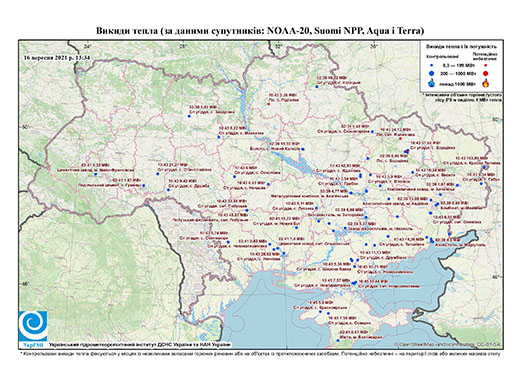Select red heat marker north of Kyiv
This screenshot has width=520, height=368.
(x=268, y=104)
